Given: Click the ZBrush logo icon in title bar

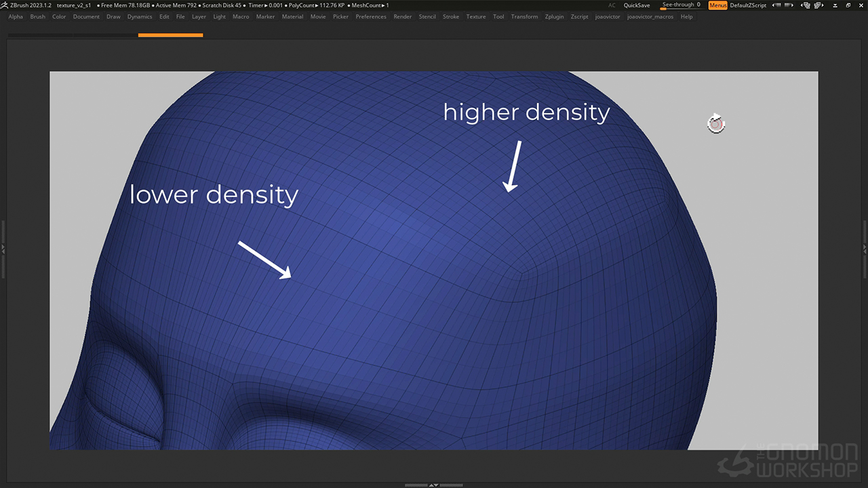Looking at the screenshot, I should click(x=5, y=5).
